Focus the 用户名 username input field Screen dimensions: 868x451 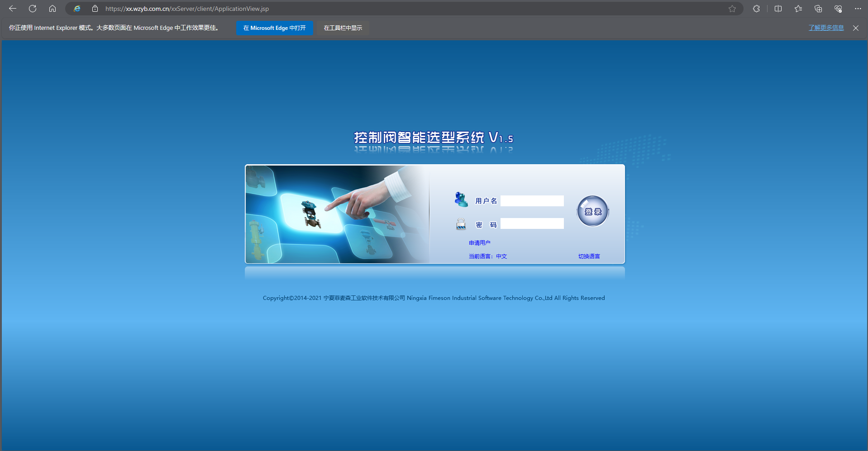point(532,201)
